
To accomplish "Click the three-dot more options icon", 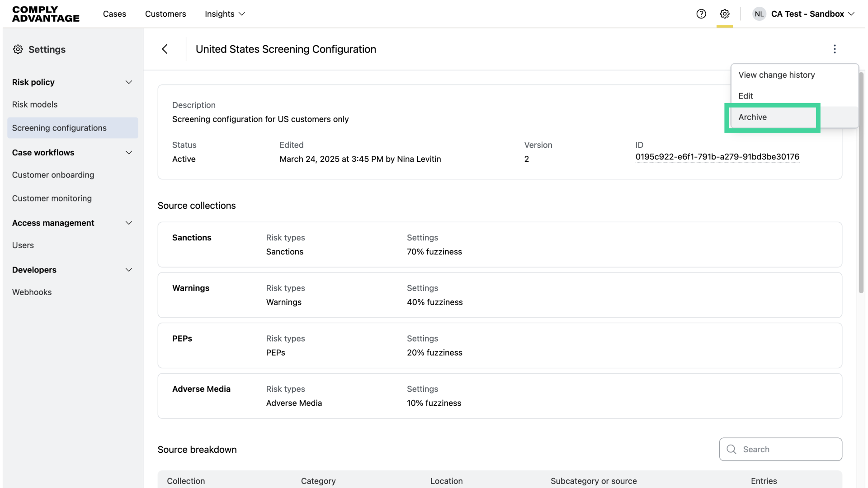I will pyautogui.click(x=835, y=49).
